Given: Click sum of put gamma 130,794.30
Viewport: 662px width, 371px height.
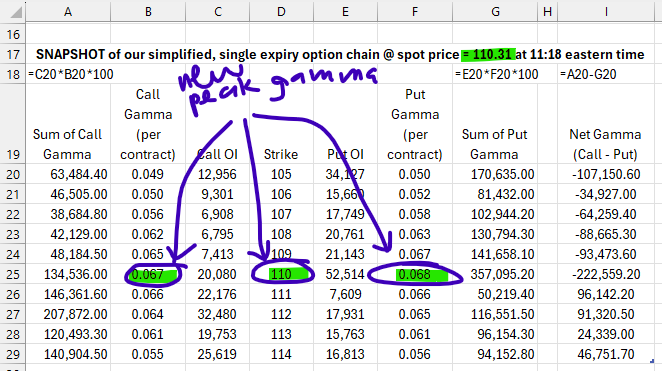Looking at the screenshot, I should pos(503,234).
